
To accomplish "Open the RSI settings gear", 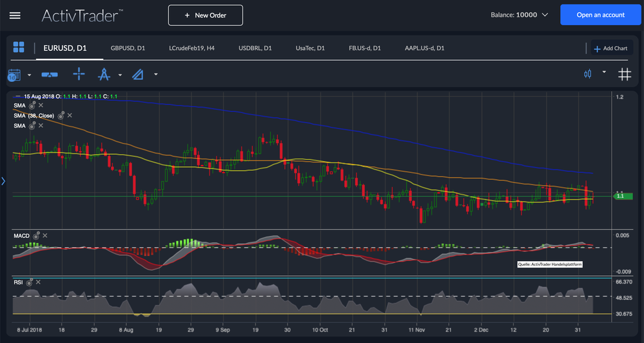I will click(29, 282).
